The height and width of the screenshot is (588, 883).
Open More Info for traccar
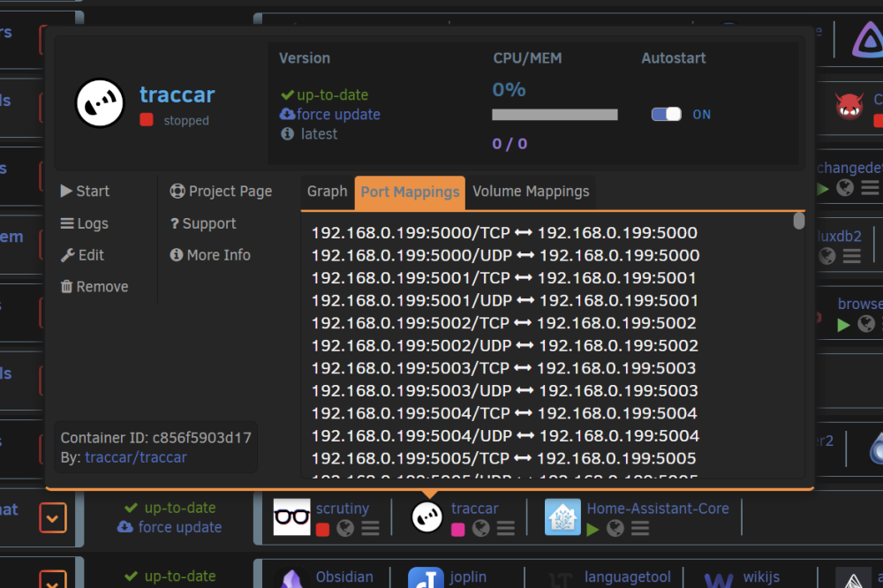tap(210, 255)
